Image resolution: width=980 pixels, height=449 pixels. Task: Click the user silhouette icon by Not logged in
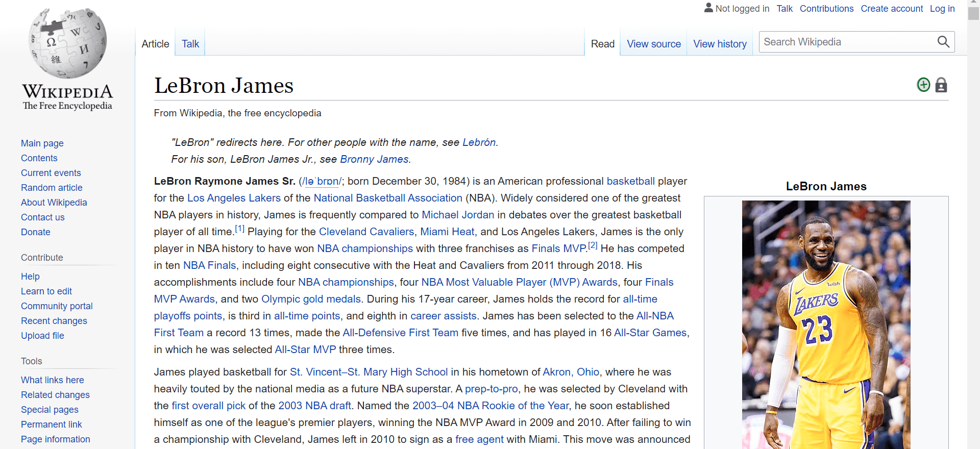point(708,8)
